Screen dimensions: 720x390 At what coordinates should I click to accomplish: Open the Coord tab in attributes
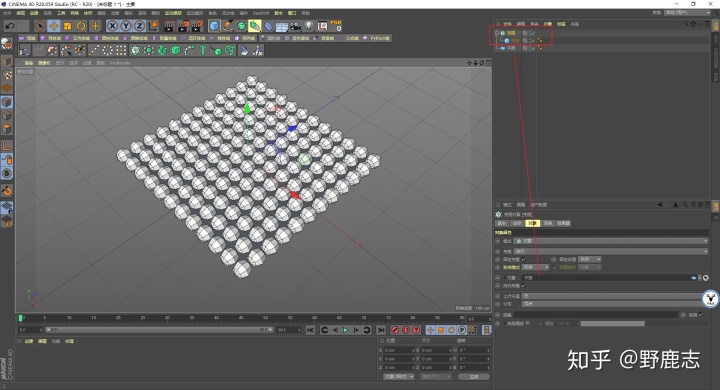(517, 223)
